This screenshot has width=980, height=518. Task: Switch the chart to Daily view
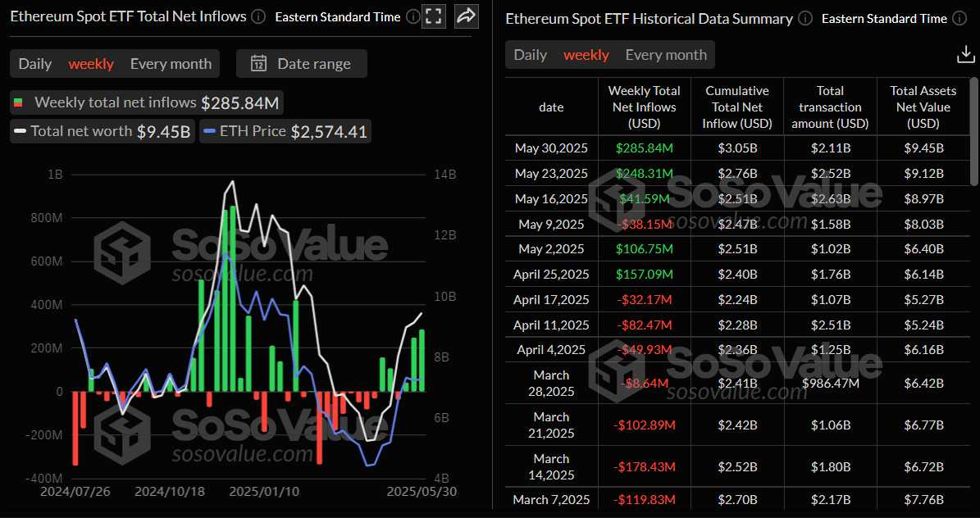[34, 63]
